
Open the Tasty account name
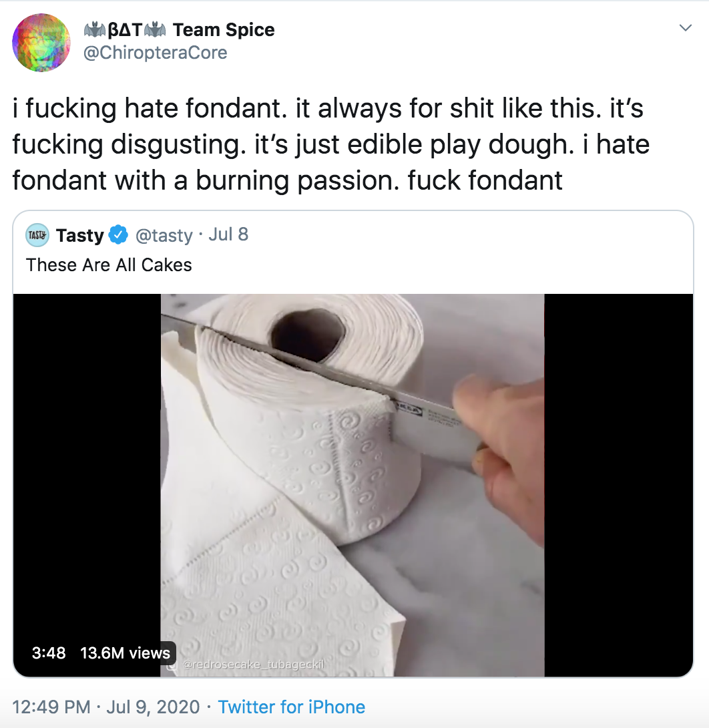(79, 235)
